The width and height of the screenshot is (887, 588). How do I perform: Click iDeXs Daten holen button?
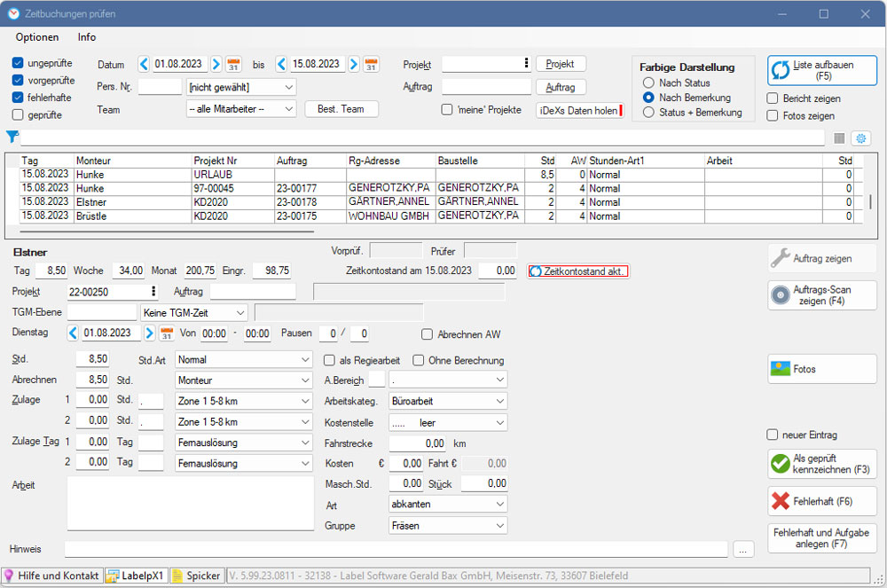click(x=580, y=111)
